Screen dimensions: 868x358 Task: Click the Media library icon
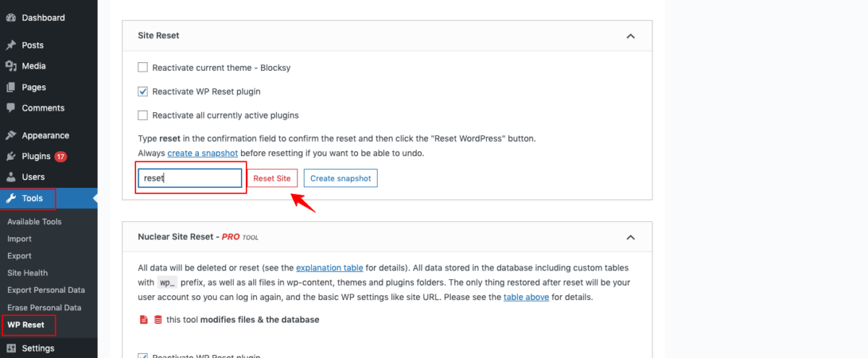(11, 66)
